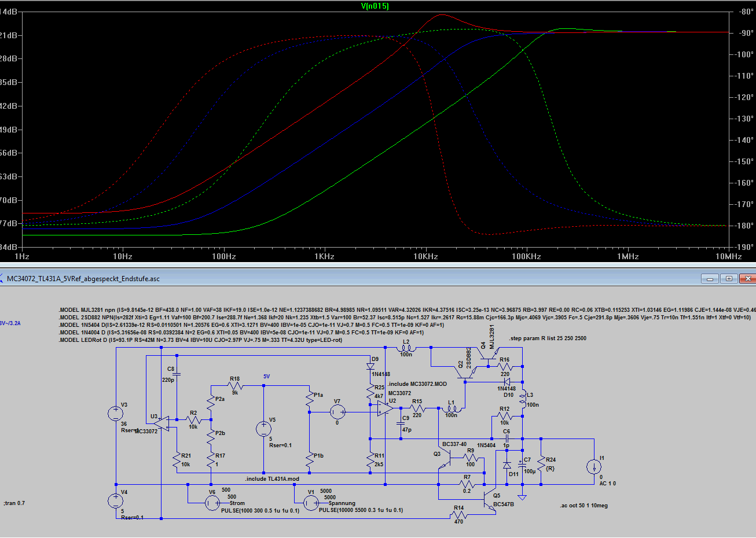The image size is (756, 538).
Task: Select resistor R12 symbol
Action: (x=505, y=415)
